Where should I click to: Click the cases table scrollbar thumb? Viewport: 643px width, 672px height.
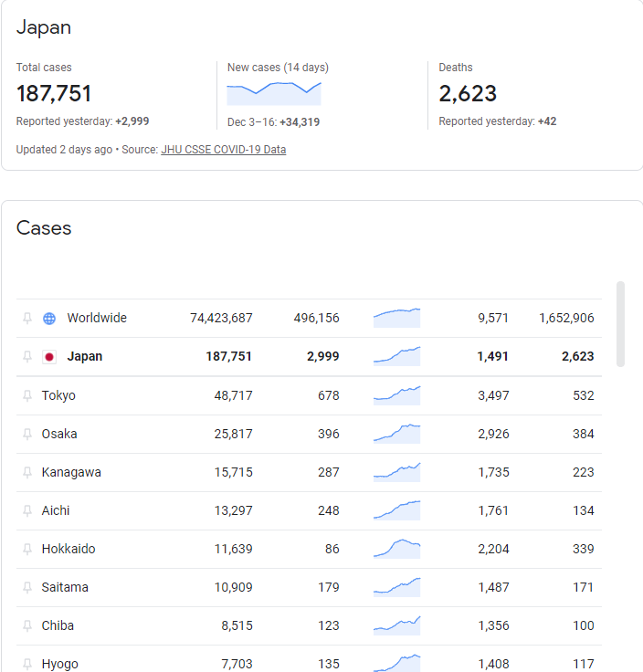point(620,324)
